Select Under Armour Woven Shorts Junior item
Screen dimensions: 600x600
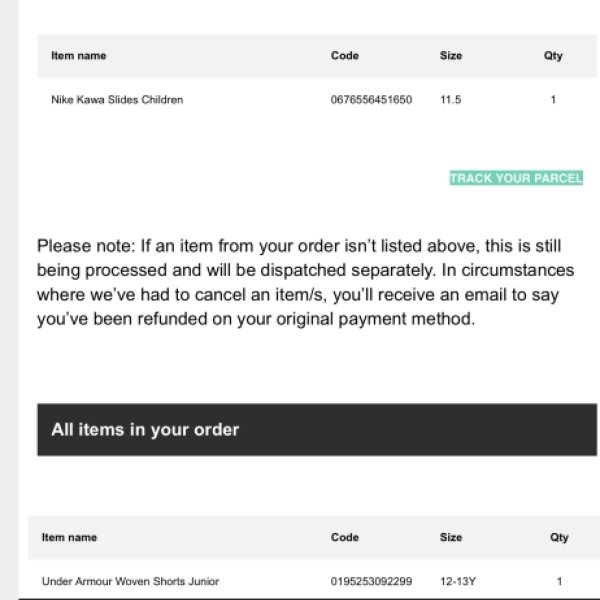click(x=130, y=581)
